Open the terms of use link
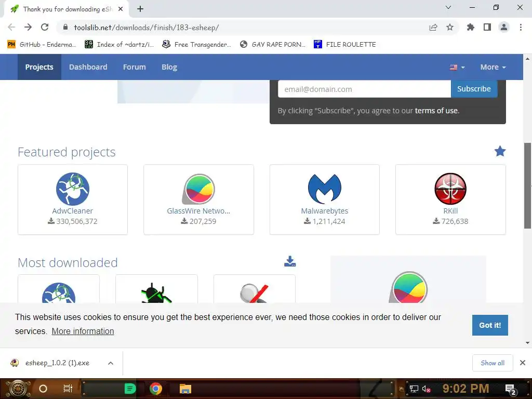Viewport: 532px width, 399px height. point(436,111)
